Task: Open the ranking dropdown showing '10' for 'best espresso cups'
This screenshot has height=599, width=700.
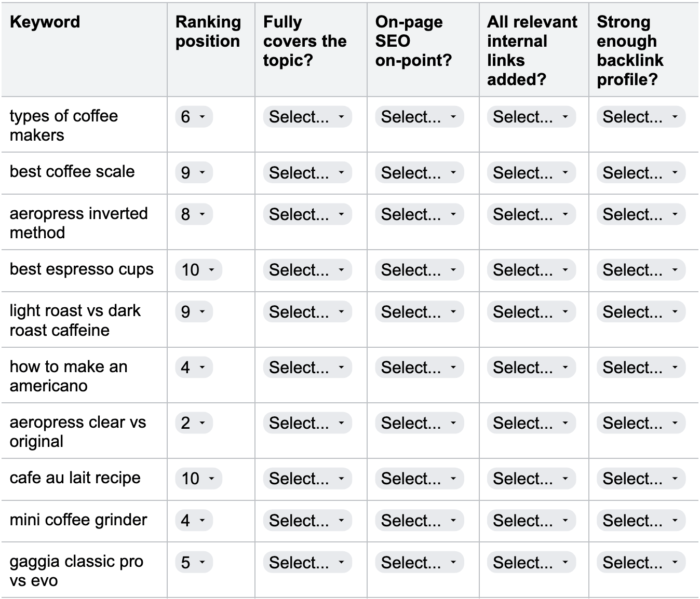Action: [198, 269]
